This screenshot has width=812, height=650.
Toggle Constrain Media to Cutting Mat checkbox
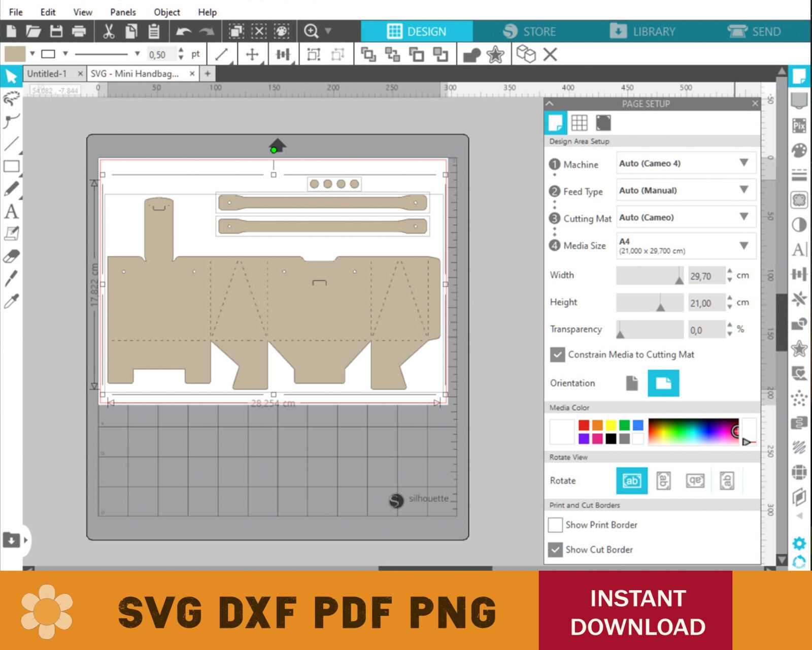point(557,354)
